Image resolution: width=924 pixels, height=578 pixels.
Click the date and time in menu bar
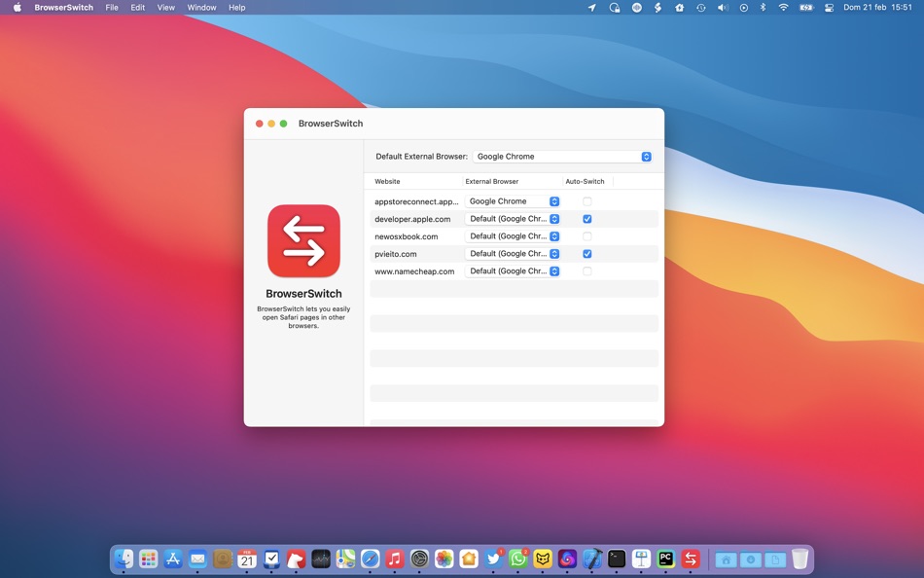tap(877, 7)
